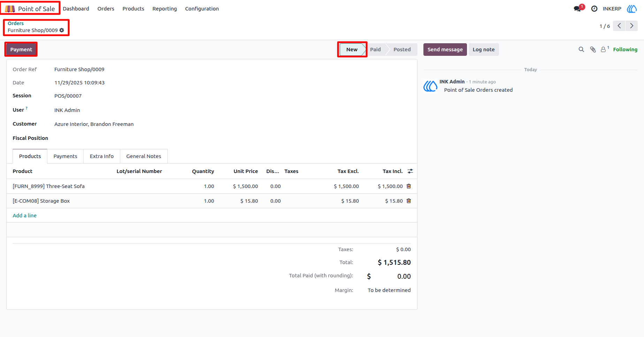Delete the Storage Box line
This screenshot has height=337, width=644.
tap(409, 201)
